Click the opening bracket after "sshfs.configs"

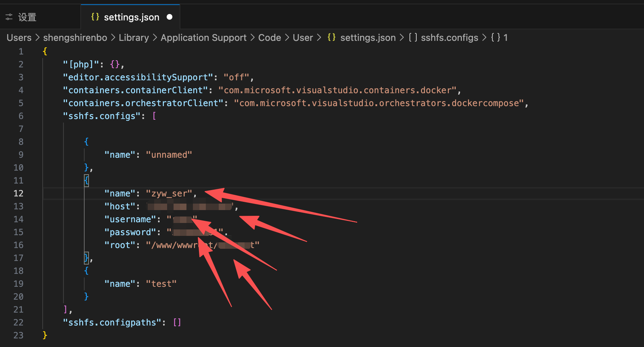[x=154, y=116]
